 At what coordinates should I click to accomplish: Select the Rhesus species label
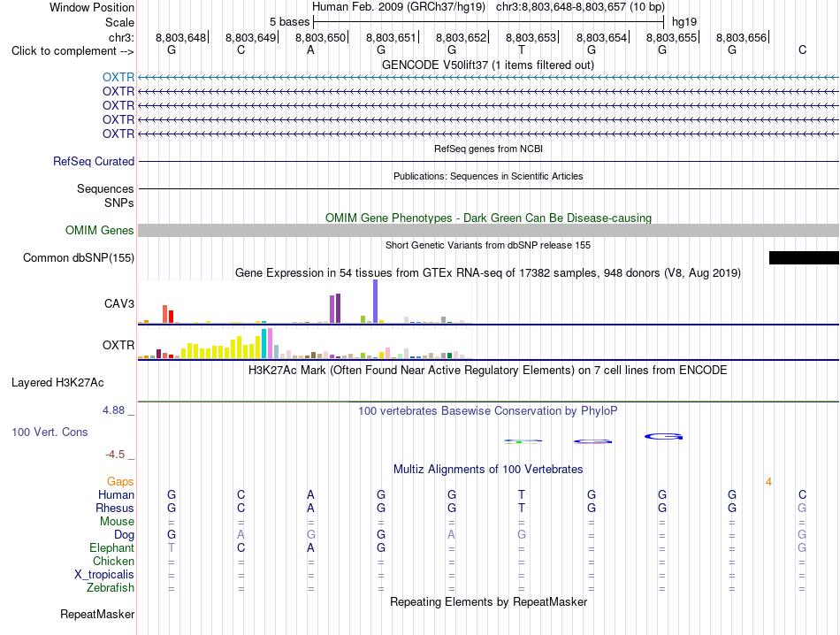point(115,508)
